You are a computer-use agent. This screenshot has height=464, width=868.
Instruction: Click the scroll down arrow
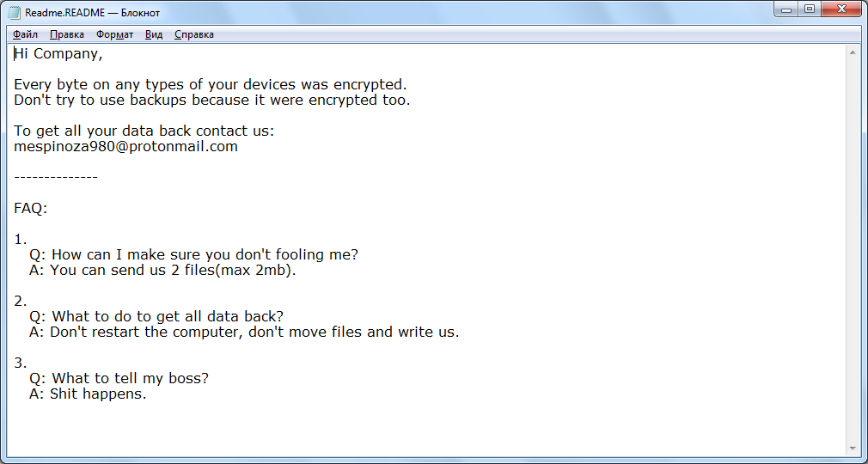pyautogui.click(x=852, y=448)
